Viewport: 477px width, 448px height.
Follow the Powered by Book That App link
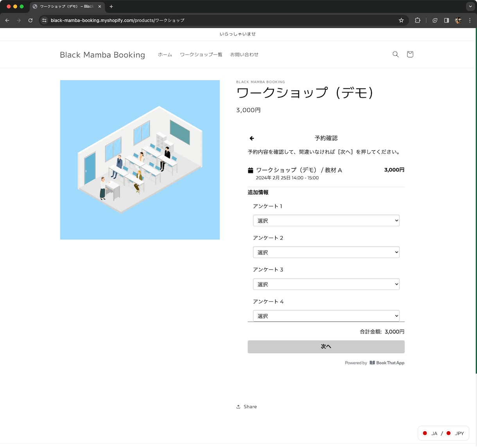pyautogui.click(x=375, y=363)
